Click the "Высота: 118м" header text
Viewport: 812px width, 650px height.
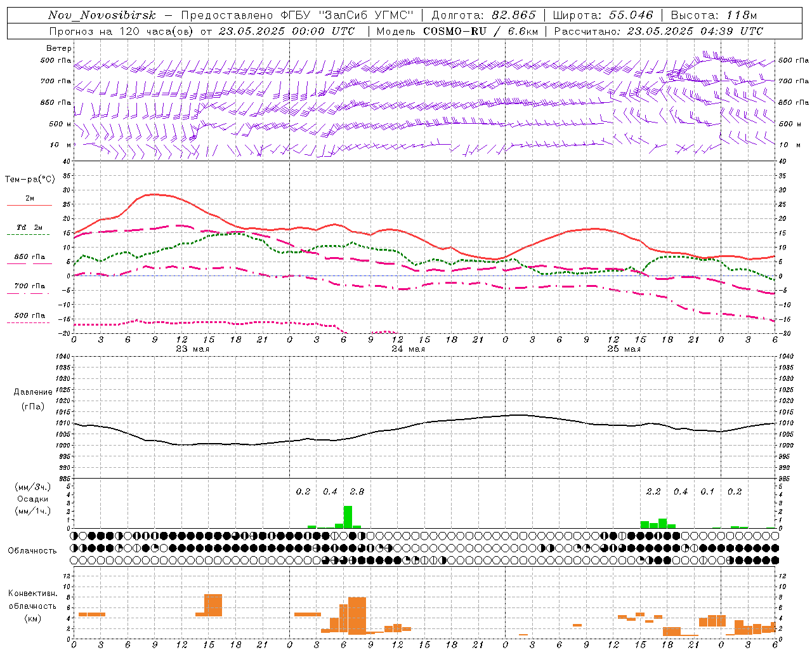tap(714, 15)
